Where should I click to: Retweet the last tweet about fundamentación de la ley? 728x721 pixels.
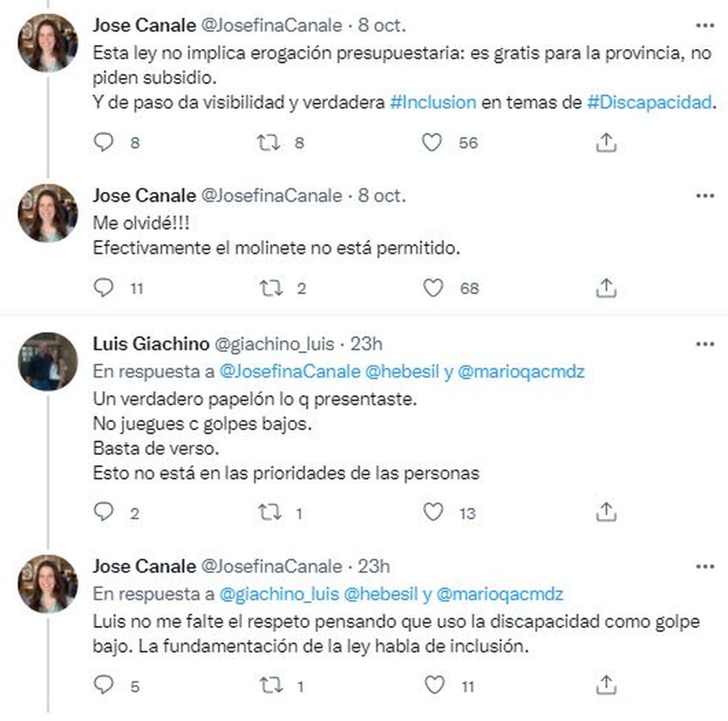click(x=271, y=686)
